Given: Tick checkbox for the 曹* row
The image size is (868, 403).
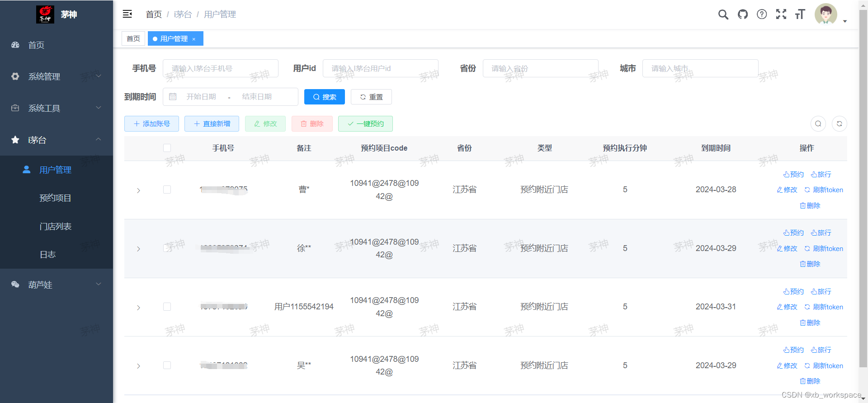Looking at the screenshot, I should tap(167, 190).
